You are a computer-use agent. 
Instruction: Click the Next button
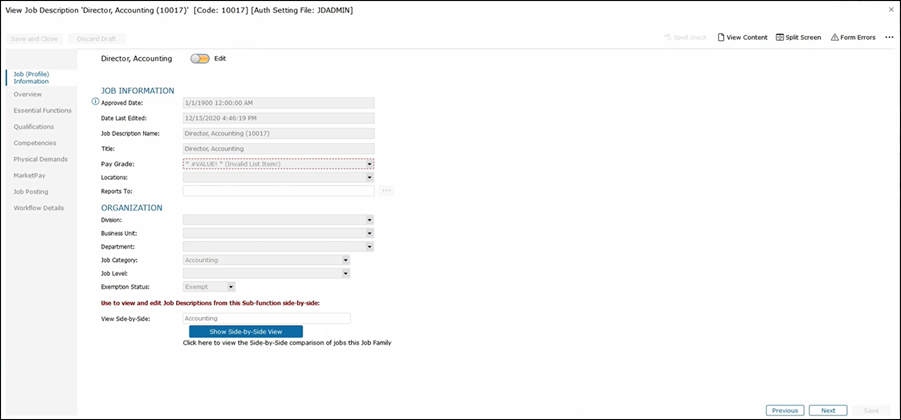click(x=828, y=410)
